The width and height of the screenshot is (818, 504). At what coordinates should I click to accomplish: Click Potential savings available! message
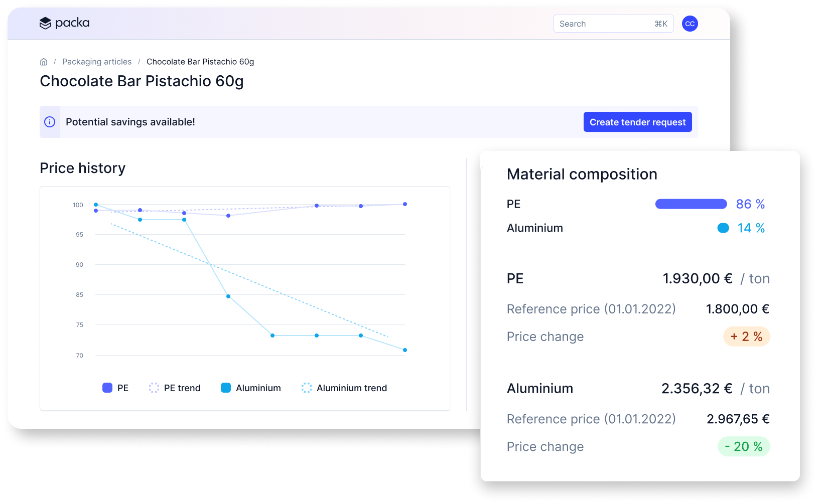click(130, 122)
